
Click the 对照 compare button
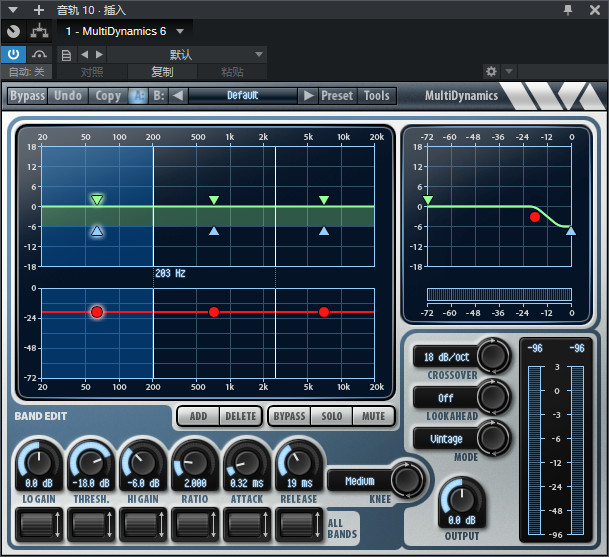click(92, 72)
